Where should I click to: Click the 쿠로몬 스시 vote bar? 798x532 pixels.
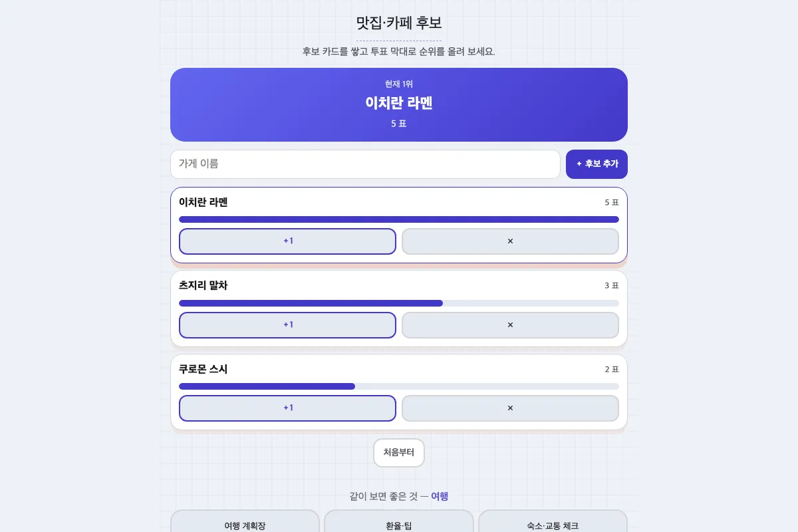pos(399,386)
